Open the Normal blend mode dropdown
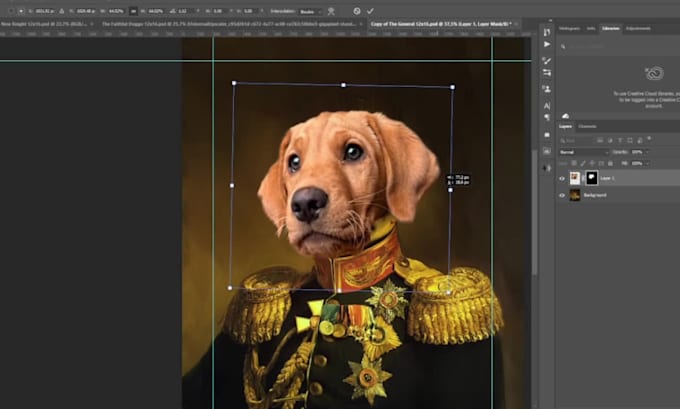Viewport: 680px width, 409px height. (x=584, y=152)
